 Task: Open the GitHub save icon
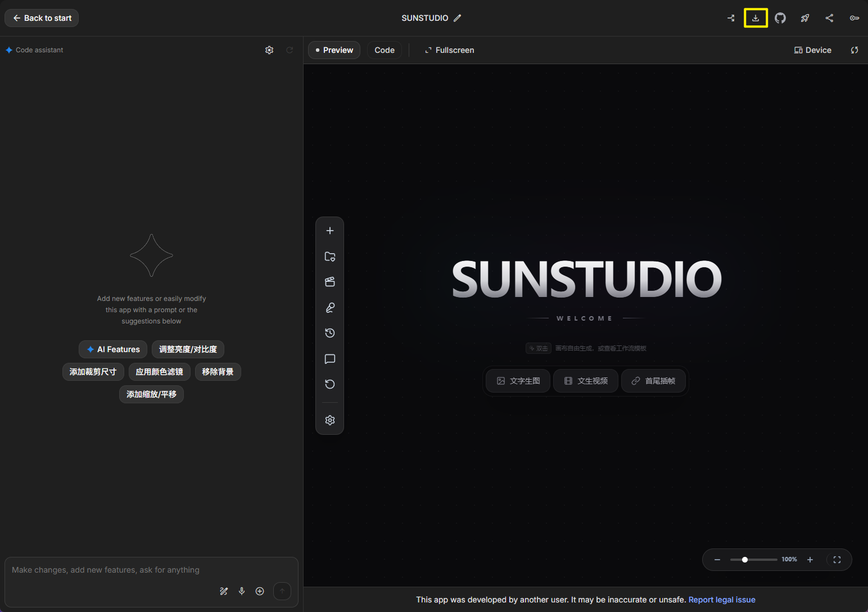[x=780, y=18]
